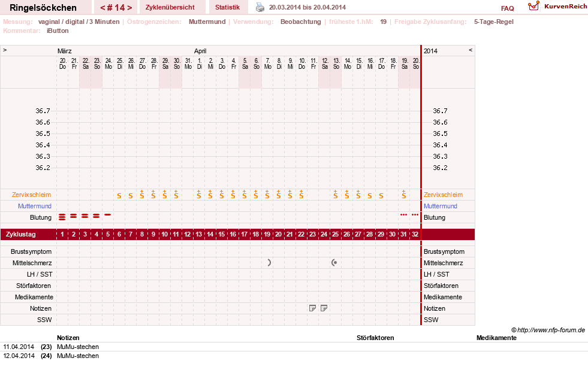Click the 36.2 temperature label on right axis
This screenshot has height=373, width=588.
pos(440,168)
